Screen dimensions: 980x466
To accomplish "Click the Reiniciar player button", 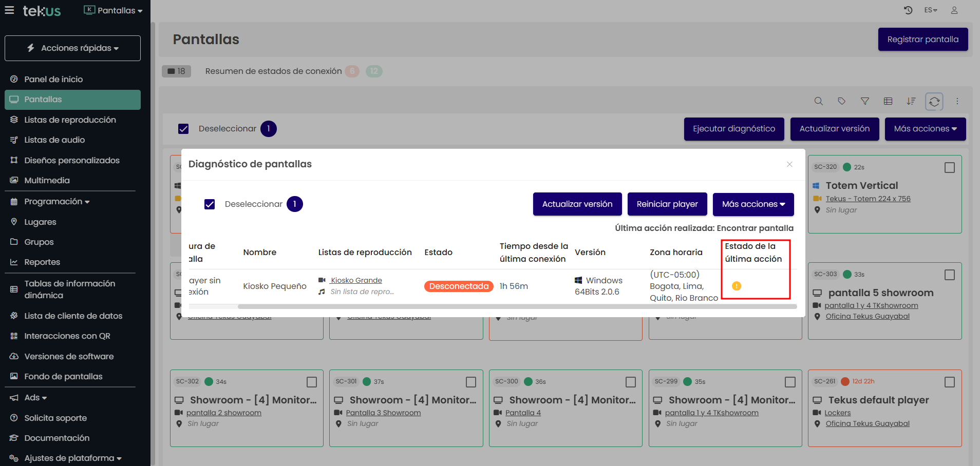I will [667, 204].
